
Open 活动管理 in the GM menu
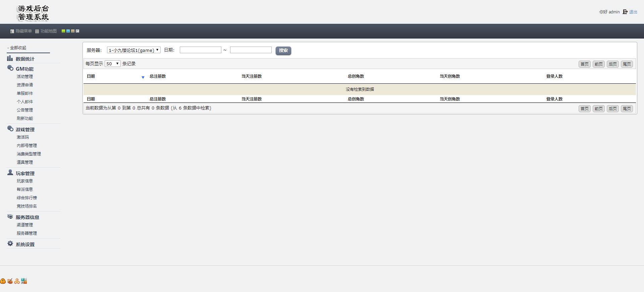tap(25, 77)
